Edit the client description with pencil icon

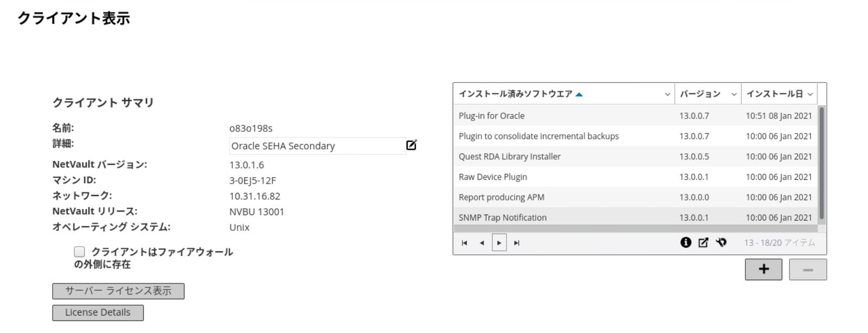(x=411, y=145)
